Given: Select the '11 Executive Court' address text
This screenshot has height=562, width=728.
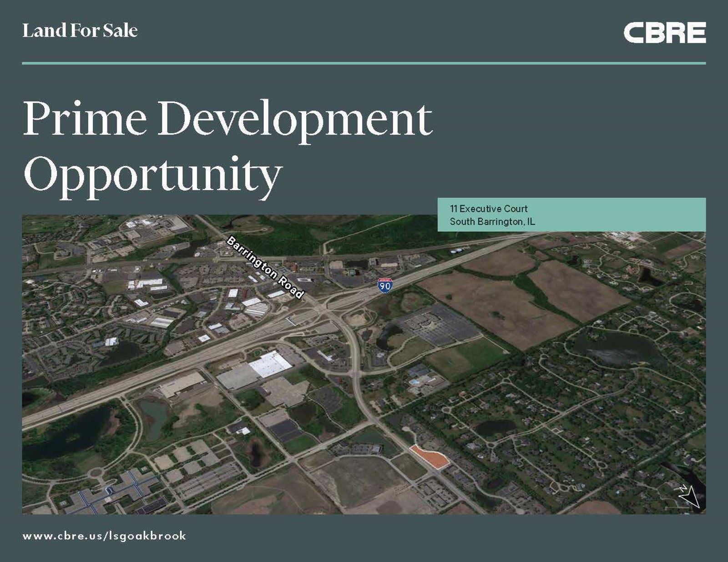Looking at the screenshot, I should coord(489,209).
